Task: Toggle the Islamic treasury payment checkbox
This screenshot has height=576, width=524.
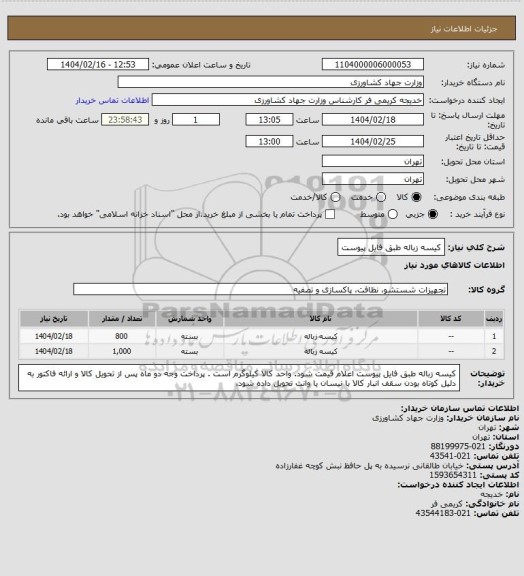Action: pyautogui.click(x=330, y=214)
